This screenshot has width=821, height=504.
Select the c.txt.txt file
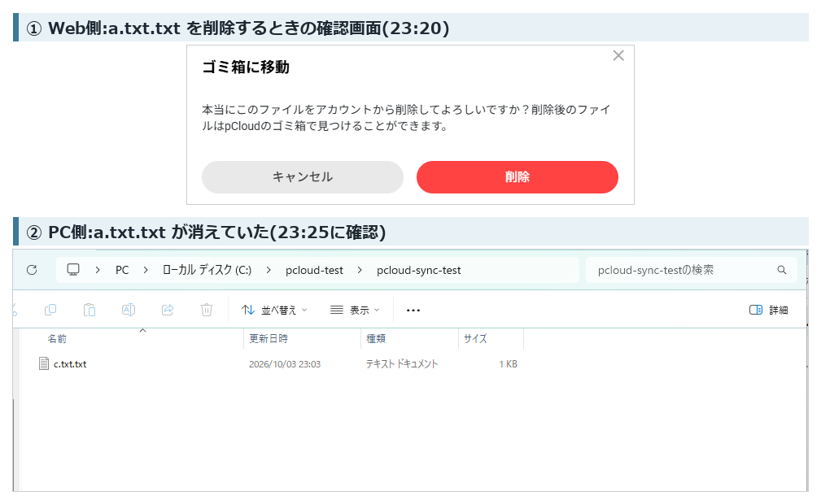[x=70, y=364]
